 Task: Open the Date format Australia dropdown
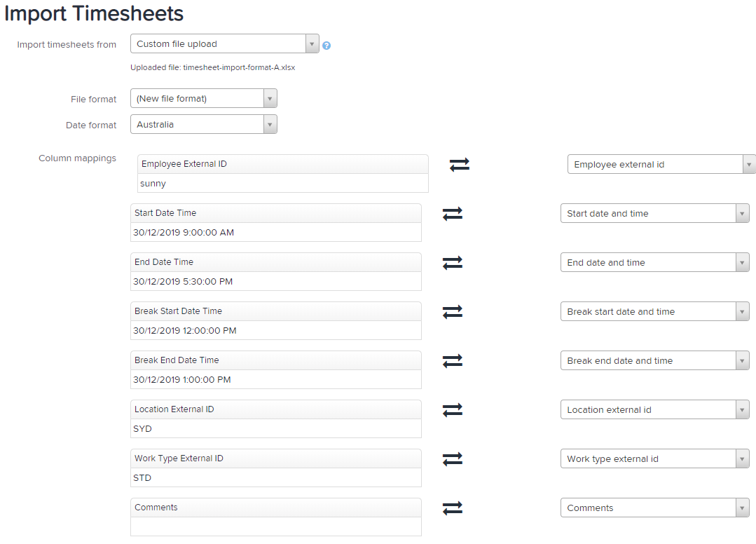tap(203, 124)
